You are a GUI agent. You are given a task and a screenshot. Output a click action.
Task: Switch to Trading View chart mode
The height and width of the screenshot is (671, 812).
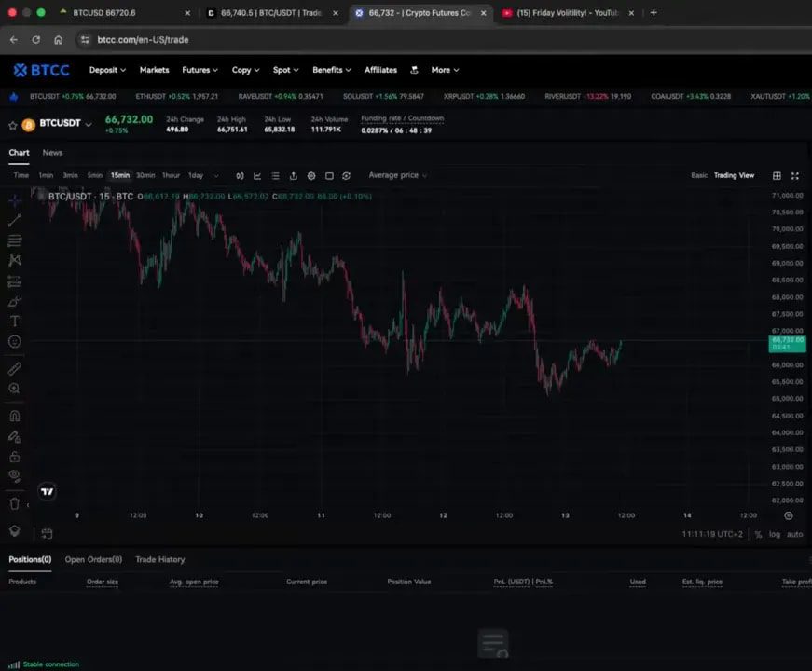click(x=734, y=175)
